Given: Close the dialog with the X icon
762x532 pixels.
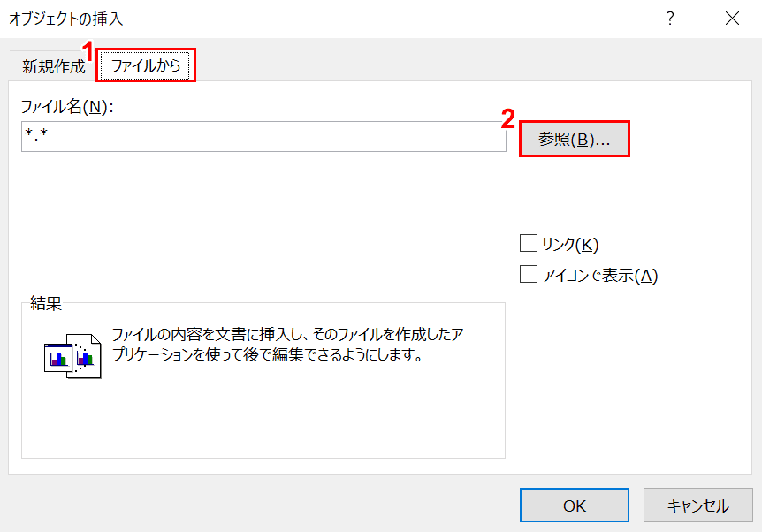Looking at the screenshot, I should click(x=732, y=19).
